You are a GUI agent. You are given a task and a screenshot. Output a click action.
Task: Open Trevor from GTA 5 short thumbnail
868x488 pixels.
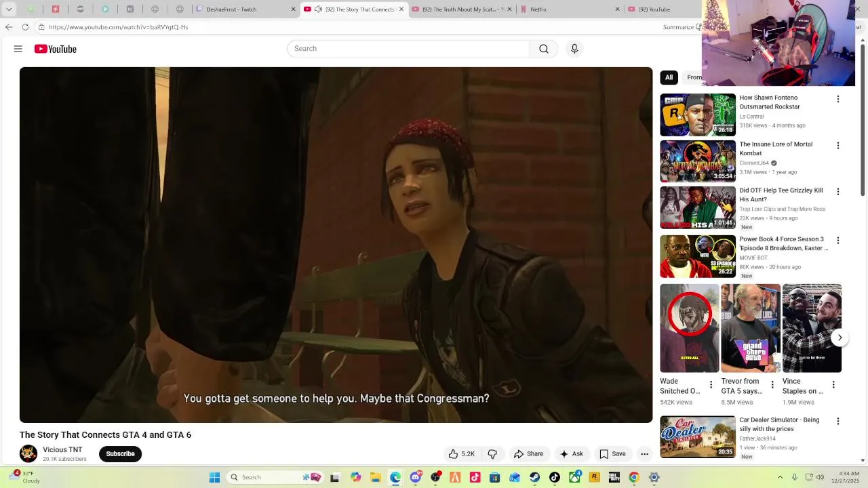tap(751, 328)
